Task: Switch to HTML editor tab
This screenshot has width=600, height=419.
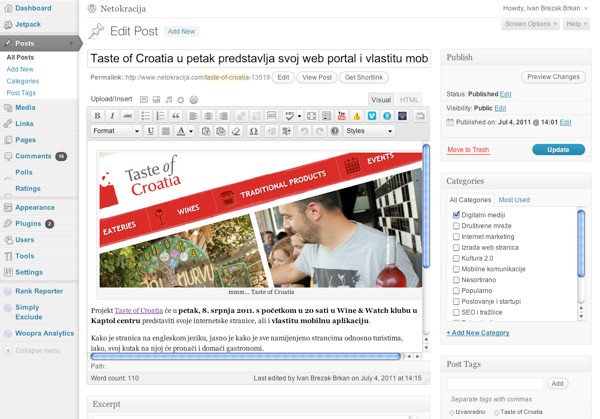Action: [x=409, y=100]
